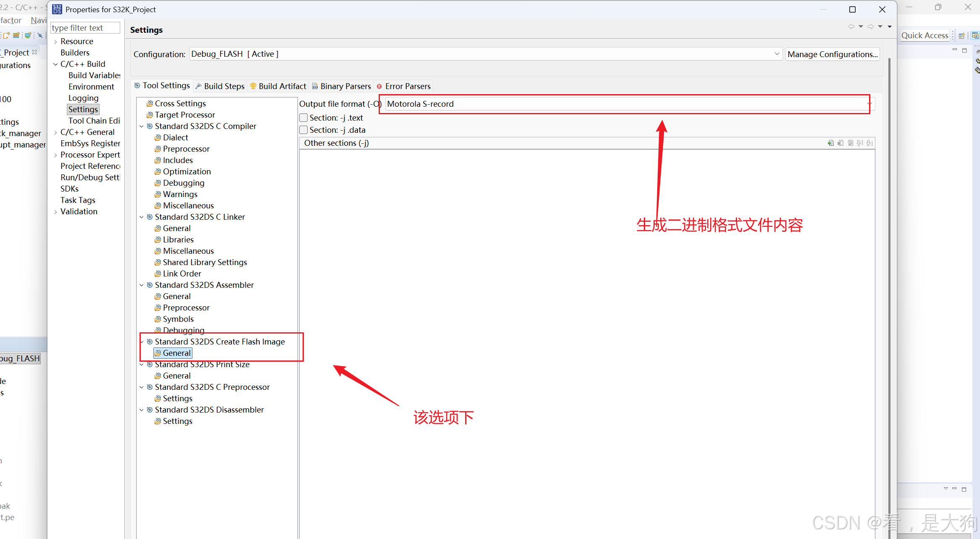The width and height of the screenshot is (980, 539).
Task: Click the forward navigation arrow in Settings header
Action: point(871,26)
